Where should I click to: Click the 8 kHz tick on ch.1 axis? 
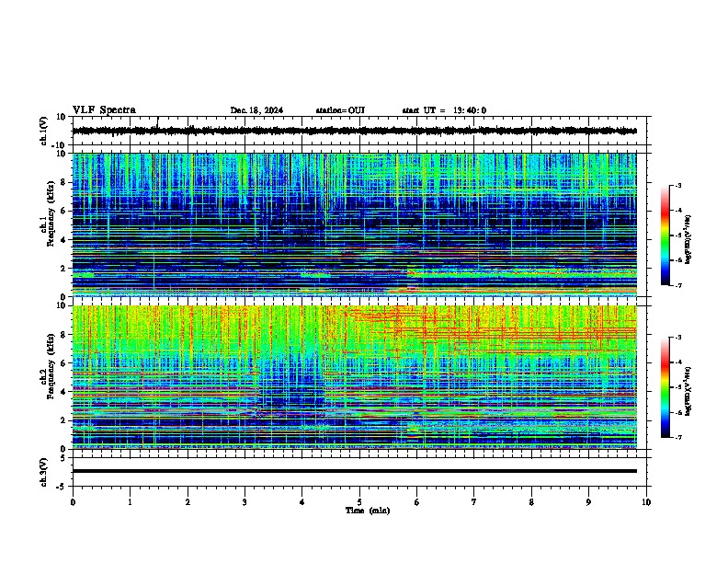point(63,182)
